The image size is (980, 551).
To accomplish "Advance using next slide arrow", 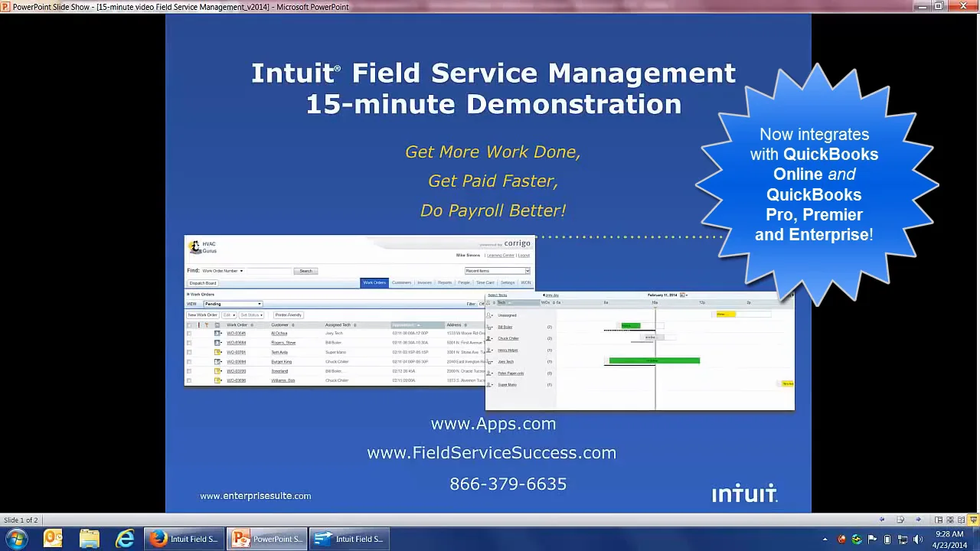I will [918, 520].
